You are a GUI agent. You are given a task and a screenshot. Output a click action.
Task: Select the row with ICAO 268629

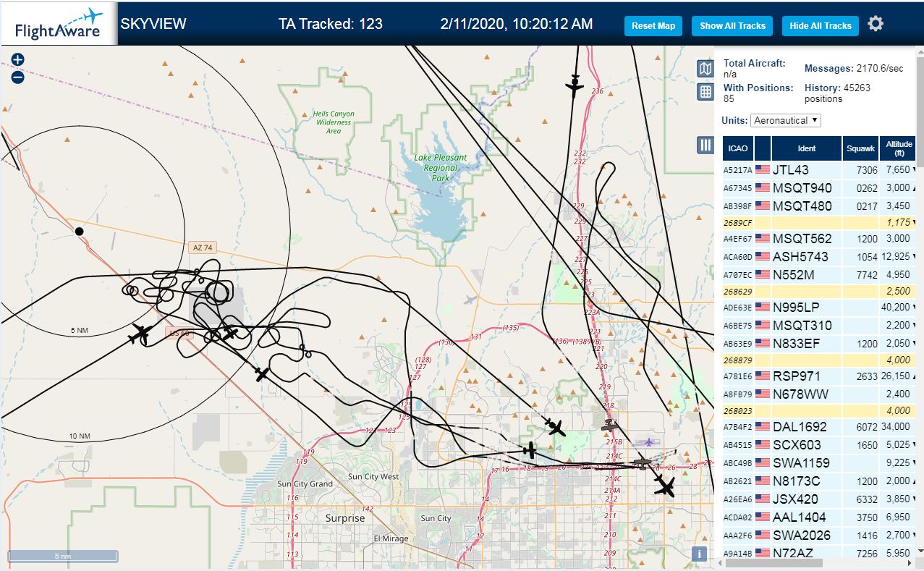819,291
